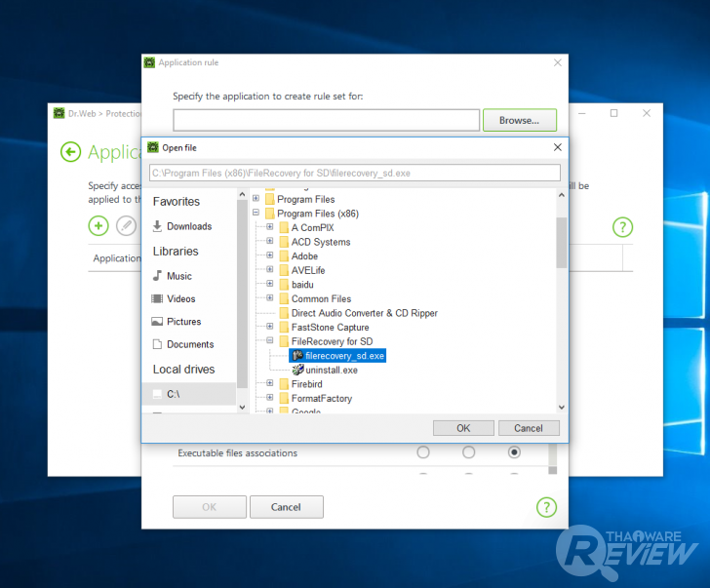Select the AVELife folder name

pyautogui.click(x=308, y=270)
